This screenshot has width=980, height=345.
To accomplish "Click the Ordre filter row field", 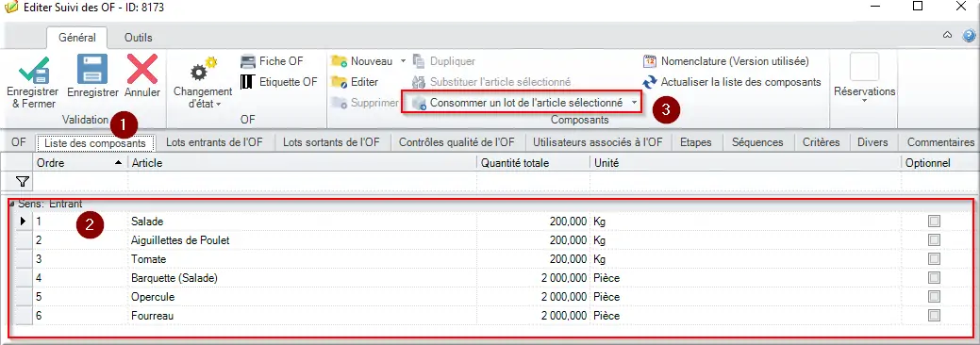I will tap(80, 182).
